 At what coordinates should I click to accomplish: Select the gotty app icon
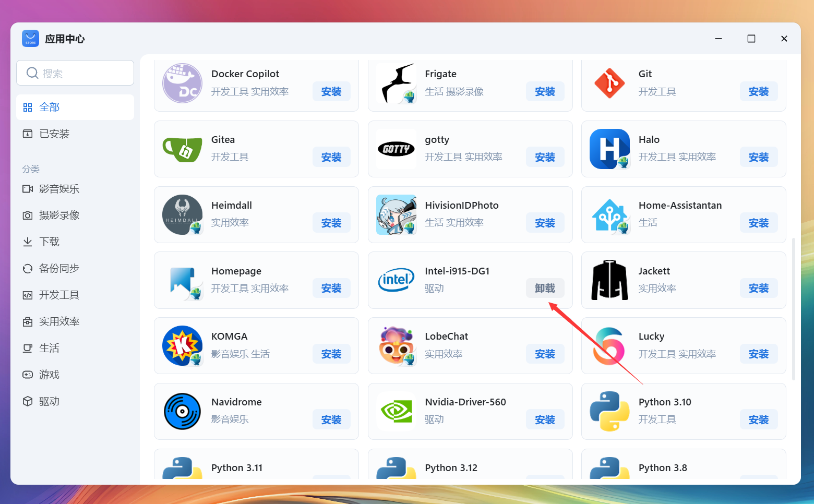[396, 149]
